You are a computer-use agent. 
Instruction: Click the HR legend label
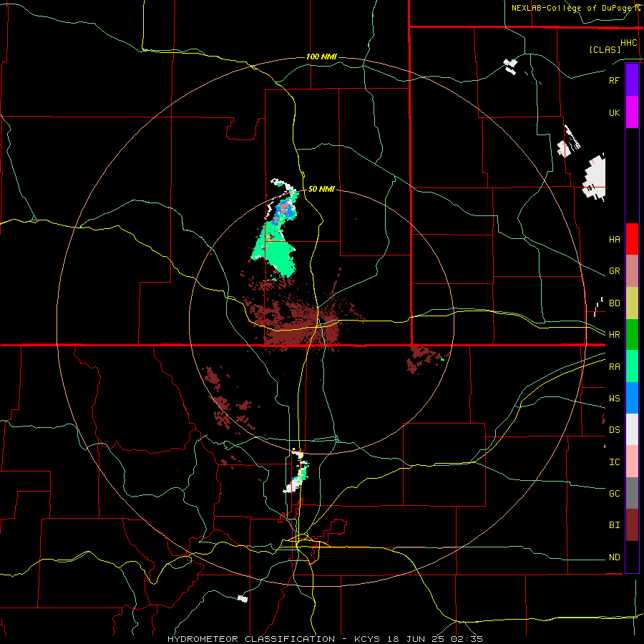coord(614,335)
